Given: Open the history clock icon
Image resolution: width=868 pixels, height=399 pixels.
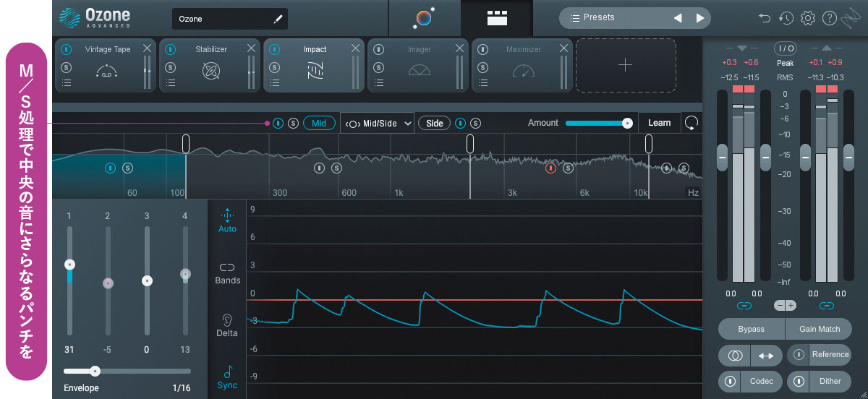Looking at the screenshot, I should 786,18.
